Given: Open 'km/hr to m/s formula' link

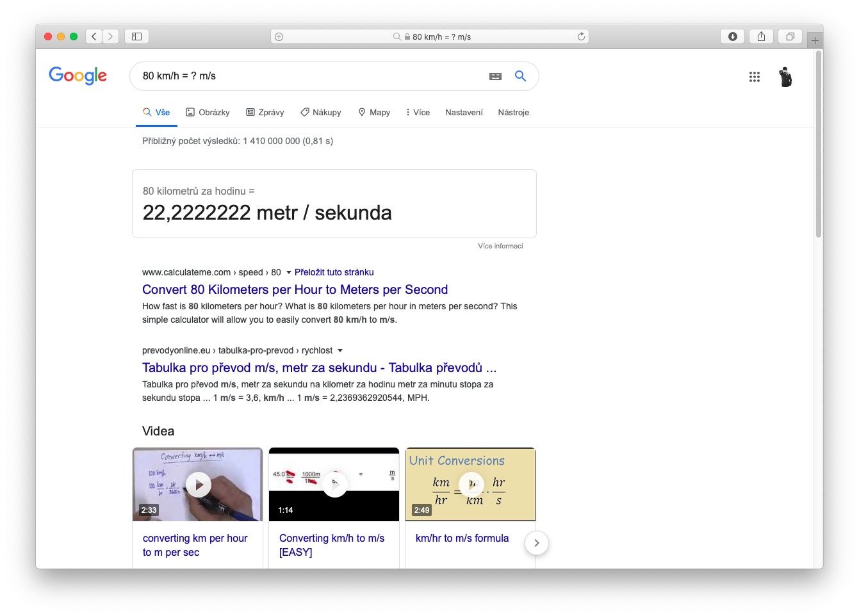Looking at the screenshot, I should coord(462,539).
